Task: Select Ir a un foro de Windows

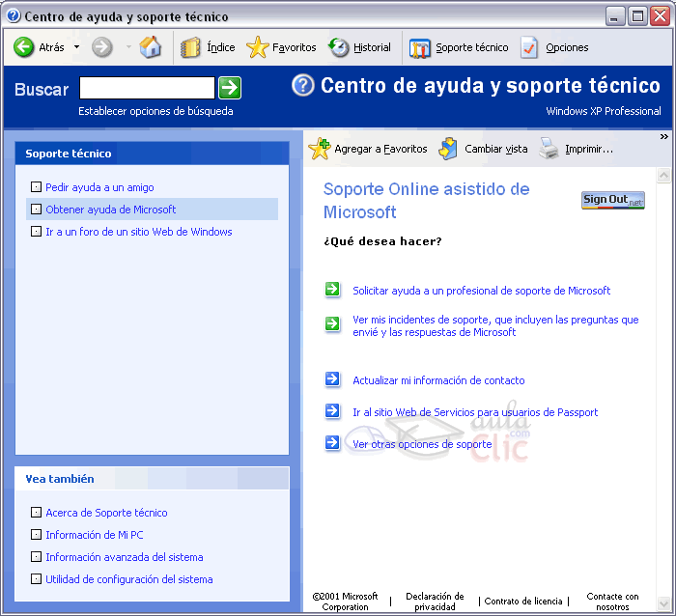Action: click(x=138, y=232)
